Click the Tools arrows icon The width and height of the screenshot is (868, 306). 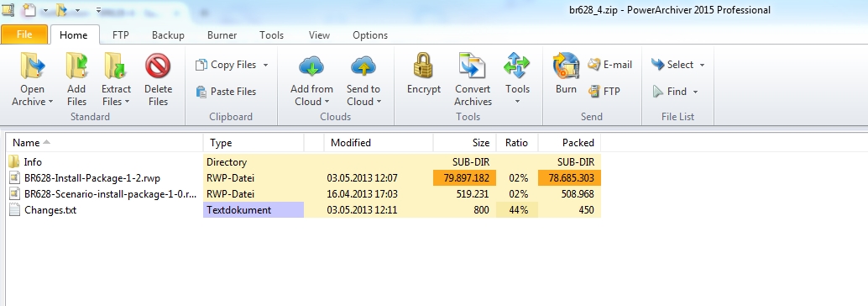[517, 66]
